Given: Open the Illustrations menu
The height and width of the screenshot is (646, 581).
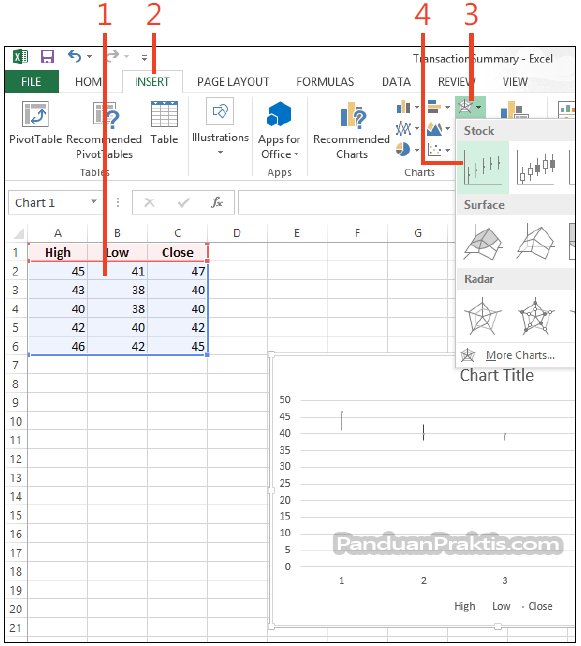Looking at the screenshot, I should coord(220,126).
